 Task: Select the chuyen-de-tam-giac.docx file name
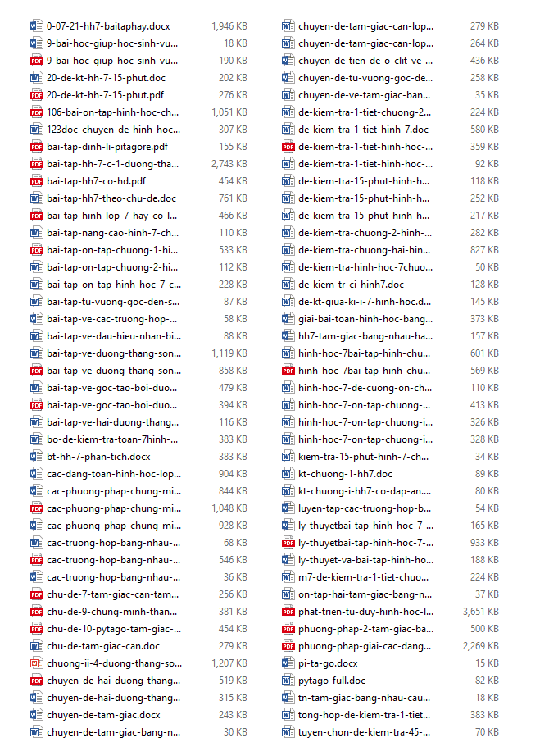103,715
